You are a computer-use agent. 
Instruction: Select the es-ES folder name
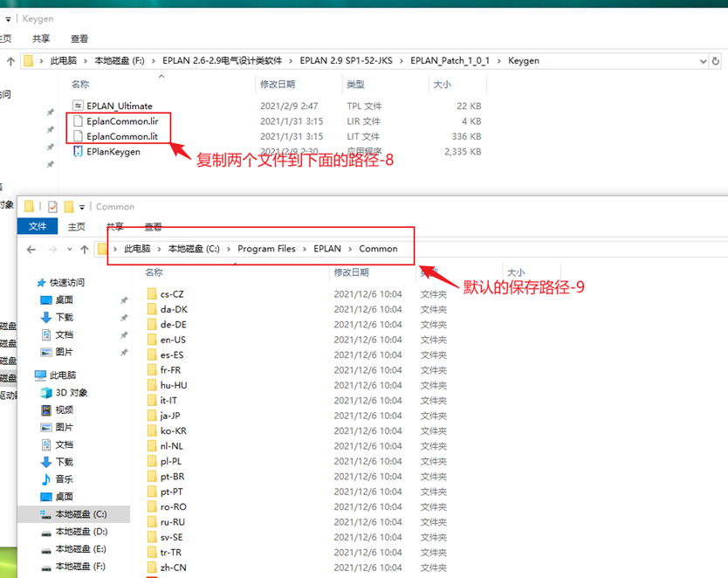point(172,355)
